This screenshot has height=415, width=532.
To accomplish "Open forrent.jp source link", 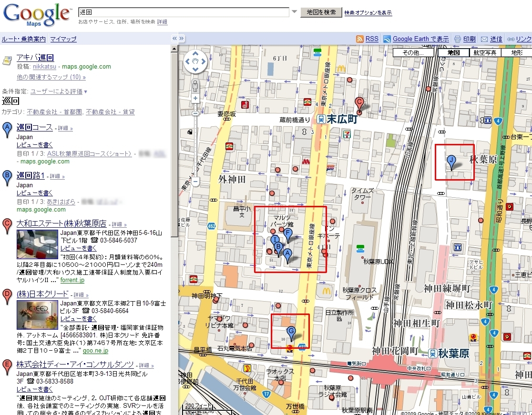I will coord(72,280).
